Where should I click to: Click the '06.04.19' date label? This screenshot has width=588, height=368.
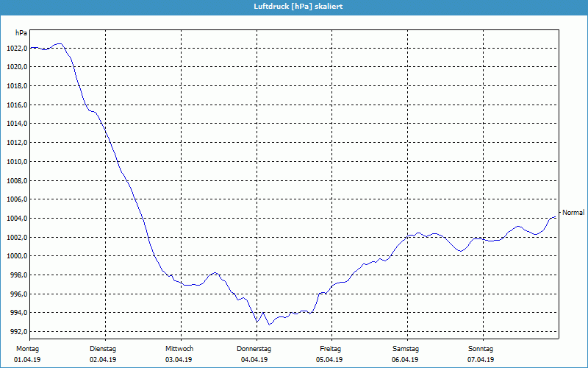click(x=405, y=360)
